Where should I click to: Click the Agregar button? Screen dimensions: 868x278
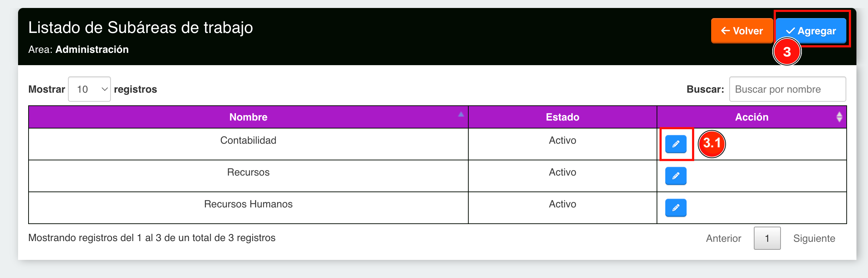(811, 31)
